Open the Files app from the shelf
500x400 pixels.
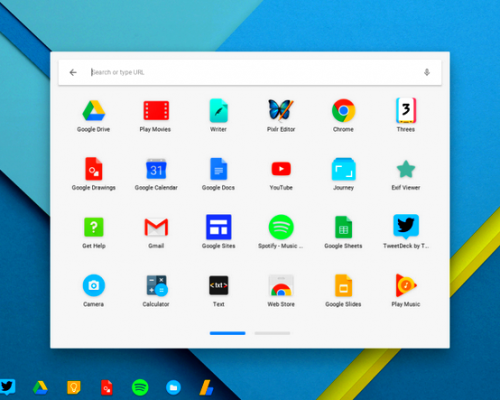[173, 387]
